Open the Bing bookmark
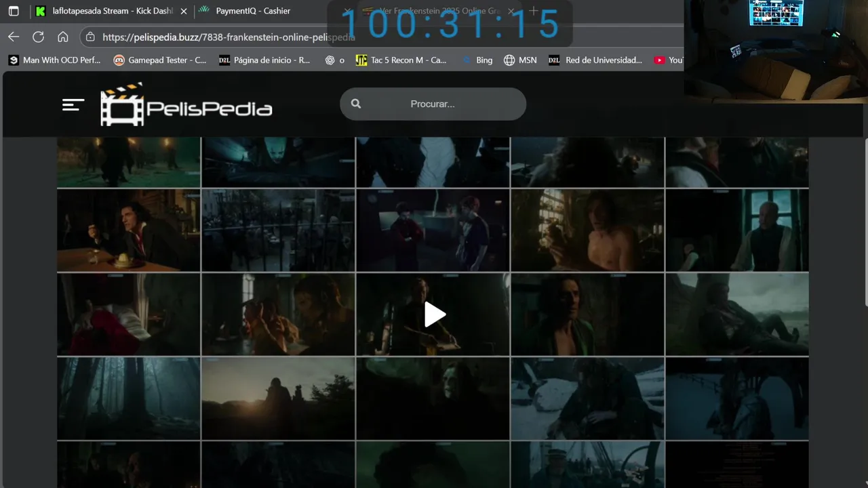 (x=477, y=60)
